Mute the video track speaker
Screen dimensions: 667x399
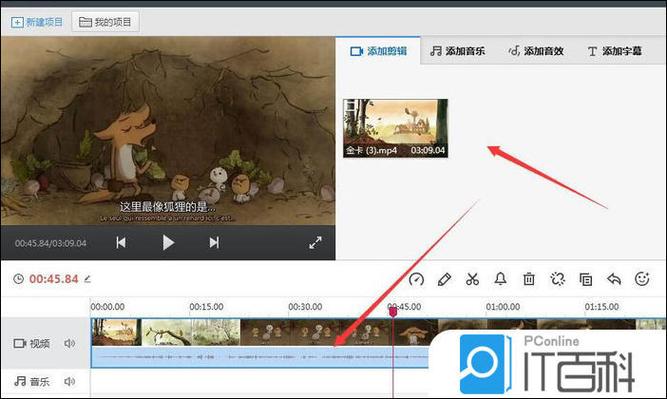click(70, 343)
